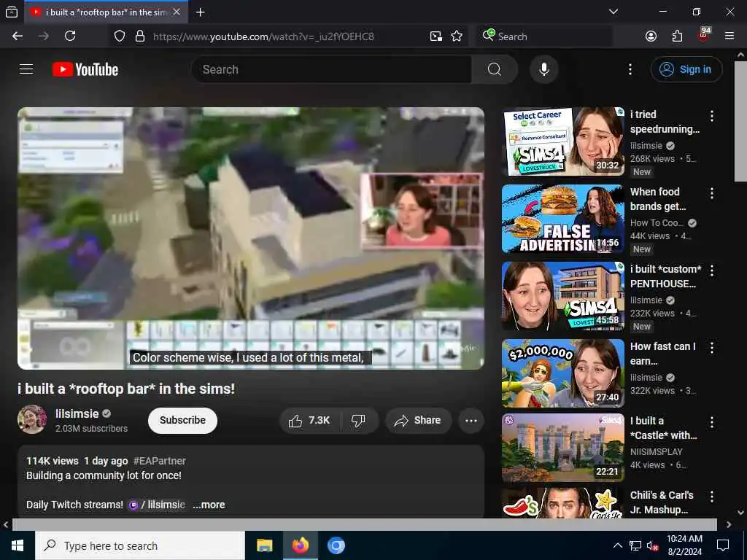The image size is (747, 560).
Task: Open muted volume tray icon
Action: pyautogui.click(x=652, y=545)
